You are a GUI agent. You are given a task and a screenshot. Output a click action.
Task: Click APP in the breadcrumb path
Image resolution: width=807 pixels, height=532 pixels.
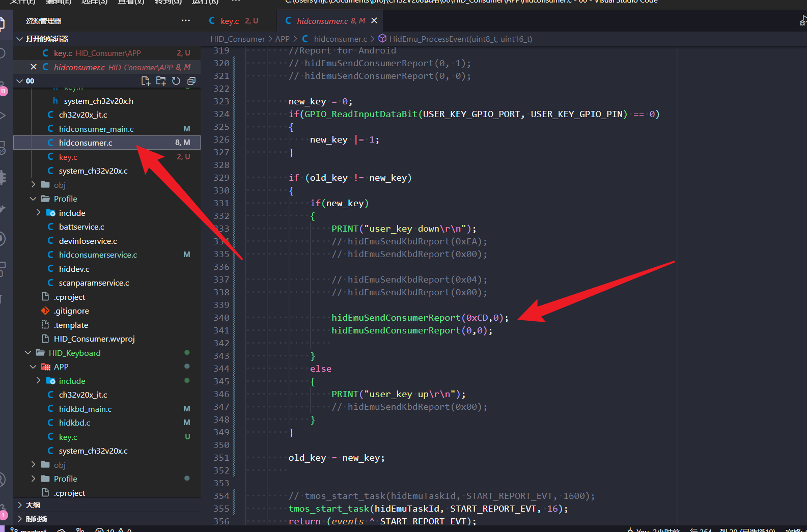282,39
